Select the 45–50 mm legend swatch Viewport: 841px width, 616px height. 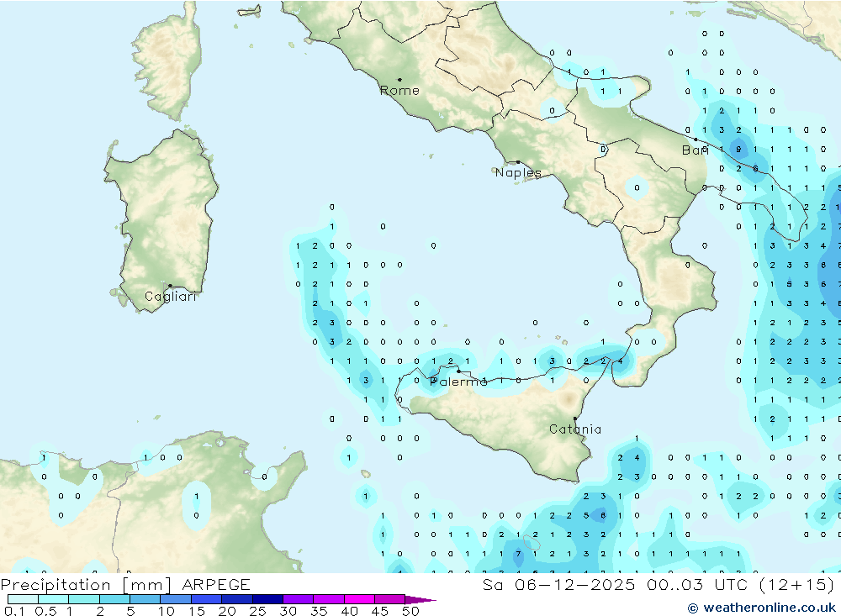pyautogui.click(x=389, y=599)
